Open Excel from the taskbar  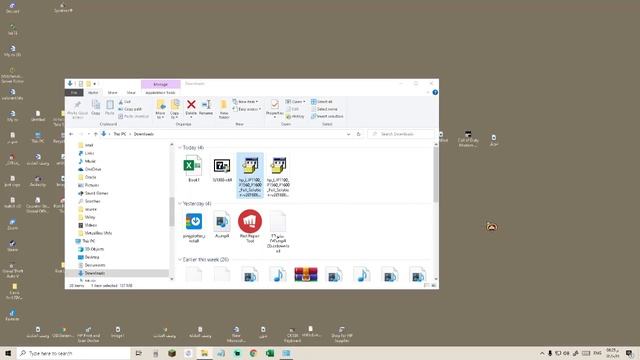point(270,353)
